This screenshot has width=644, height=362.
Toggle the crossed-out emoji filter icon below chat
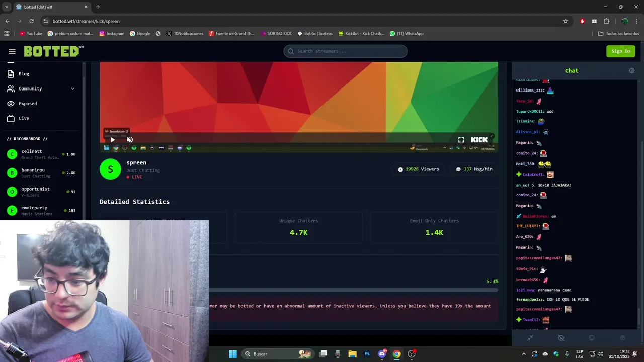[561, 338]
